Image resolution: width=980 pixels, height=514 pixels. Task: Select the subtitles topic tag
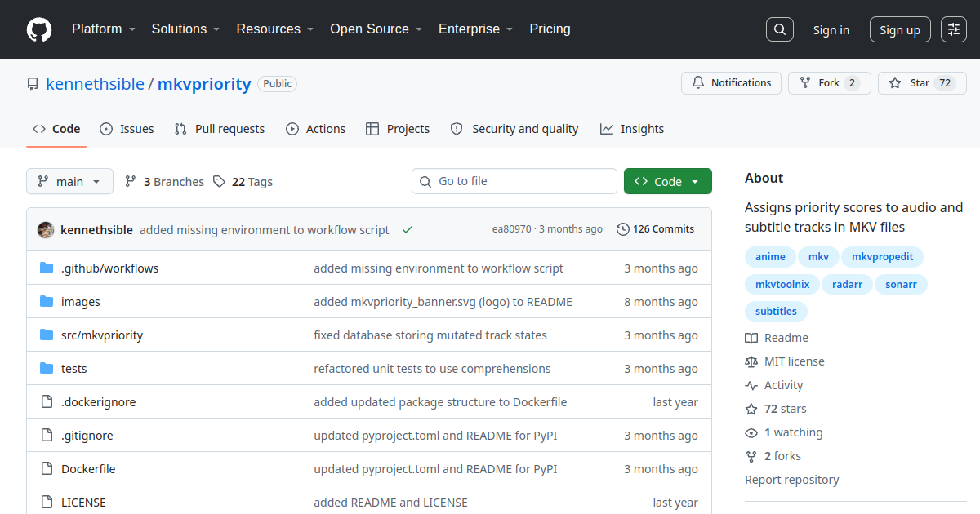coord(776,311)
